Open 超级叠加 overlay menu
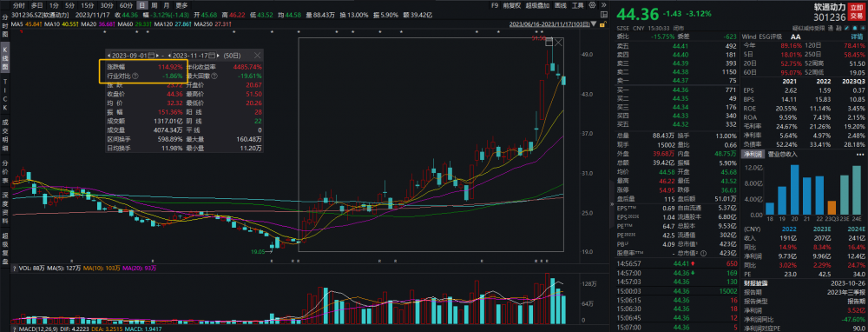Image resolution: width=868 pixels, height=332 pixels. pyautogui.click(x=537, y=5)
